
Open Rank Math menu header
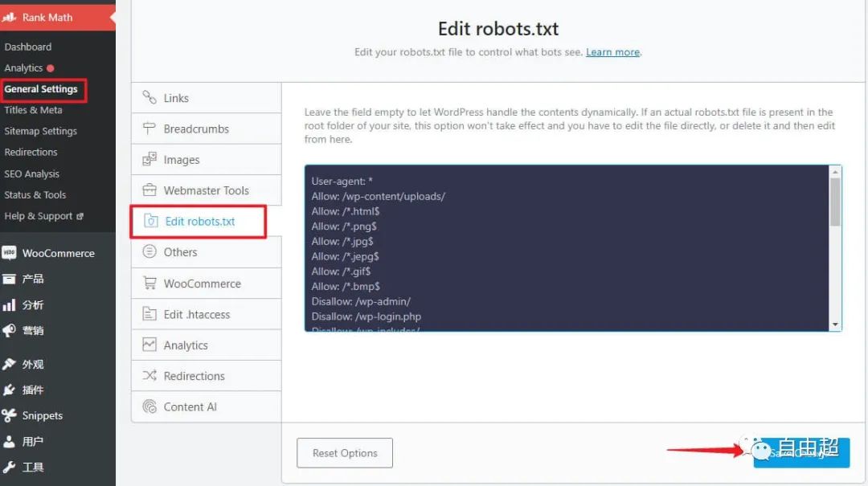(58, 17)
